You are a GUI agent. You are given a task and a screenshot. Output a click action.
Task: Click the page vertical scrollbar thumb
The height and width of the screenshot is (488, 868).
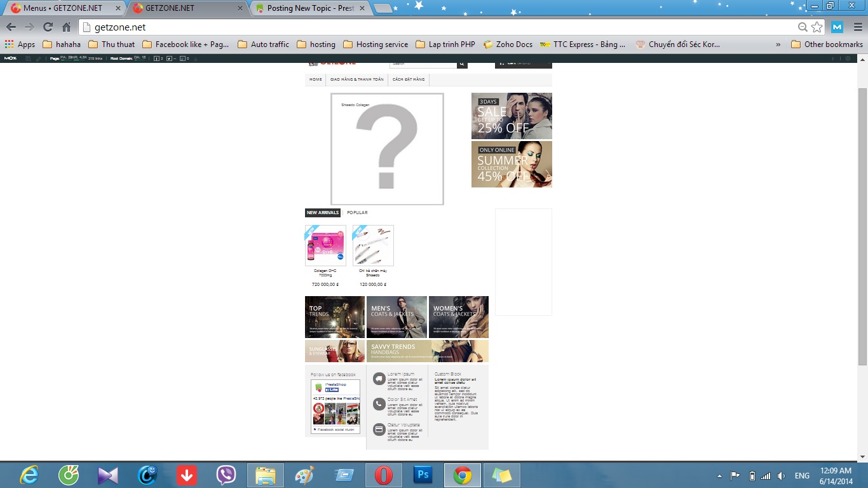[x=862, y=227]
